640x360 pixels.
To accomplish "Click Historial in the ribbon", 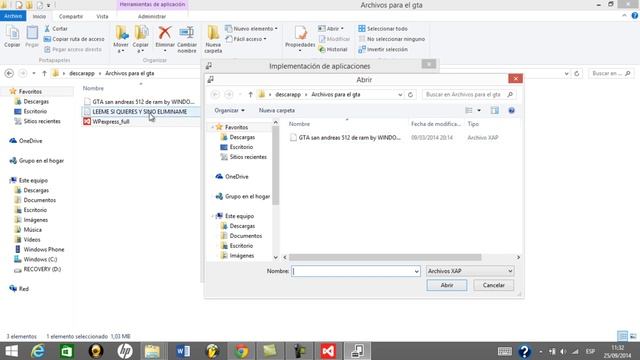I will tap(333, 49).
